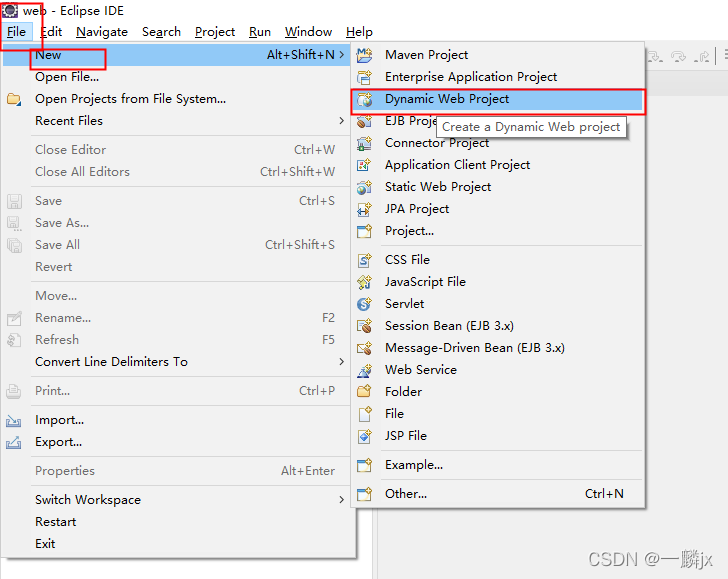The height and width of the screenshot is (579, 728).
Task: Expand Convert Line Delimiters To arrow
Action: click(342, 362)
